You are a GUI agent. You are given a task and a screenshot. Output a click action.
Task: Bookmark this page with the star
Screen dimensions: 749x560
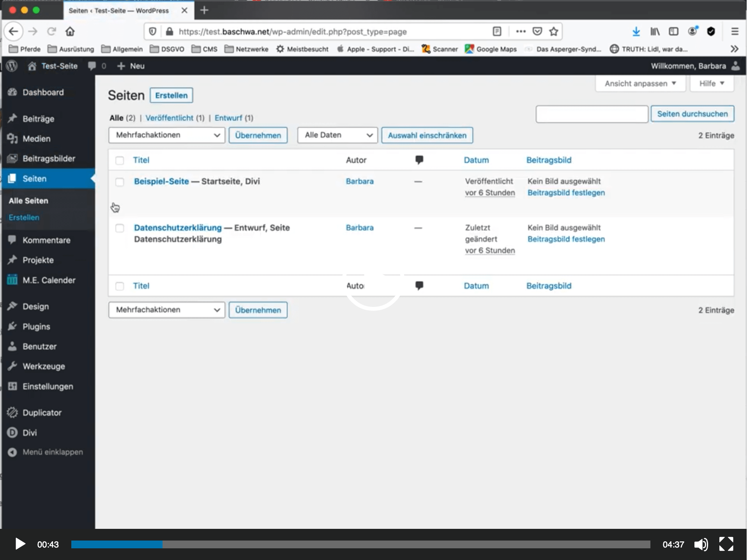coord(554,32)
